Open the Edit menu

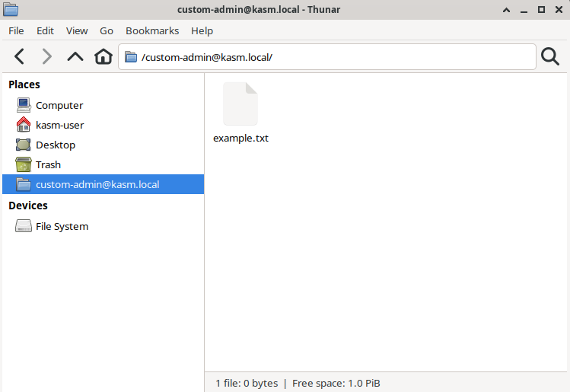(x=45, y=30)
